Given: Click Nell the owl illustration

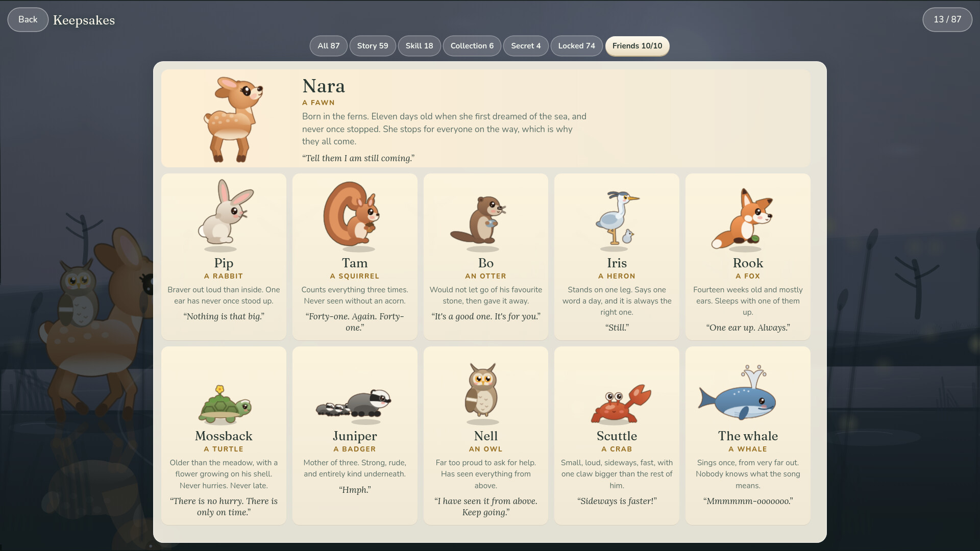Looking at the screenshot, I should [x=481, y=390].
